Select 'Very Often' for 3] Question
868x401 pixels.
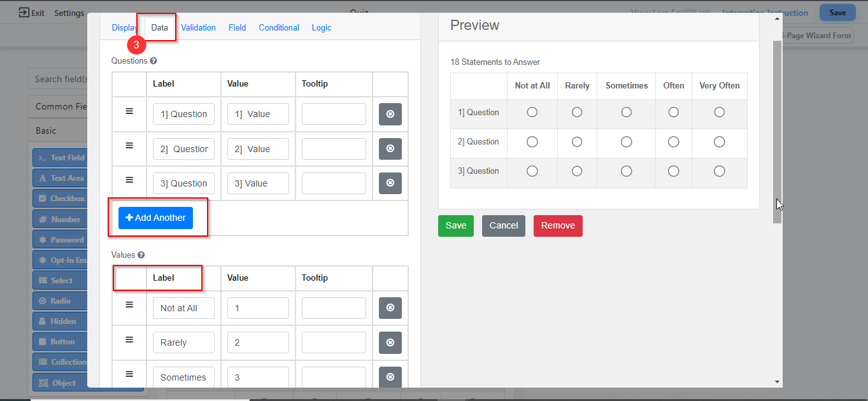click(719, 171)
